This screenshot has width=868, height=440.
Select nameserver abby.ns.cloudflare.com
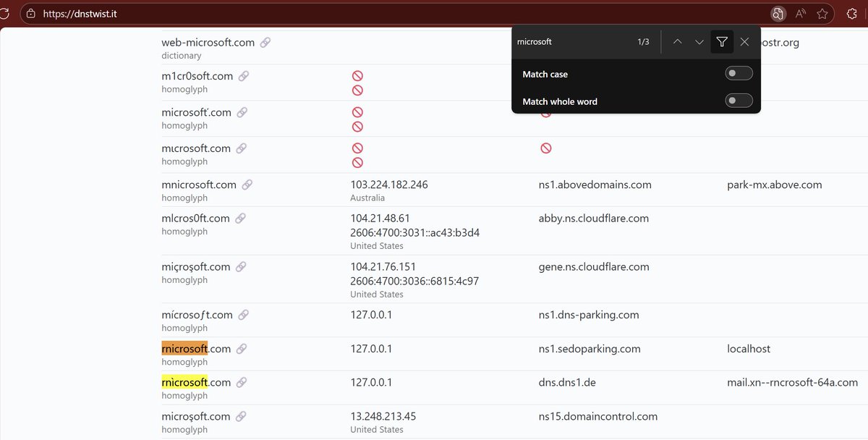[594, 219]
